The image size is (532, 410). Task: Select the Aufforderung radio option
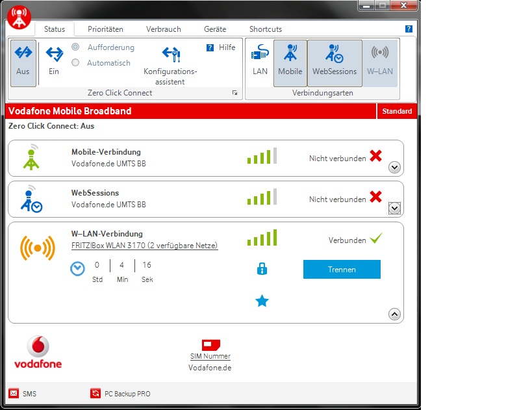pos(75,47)
